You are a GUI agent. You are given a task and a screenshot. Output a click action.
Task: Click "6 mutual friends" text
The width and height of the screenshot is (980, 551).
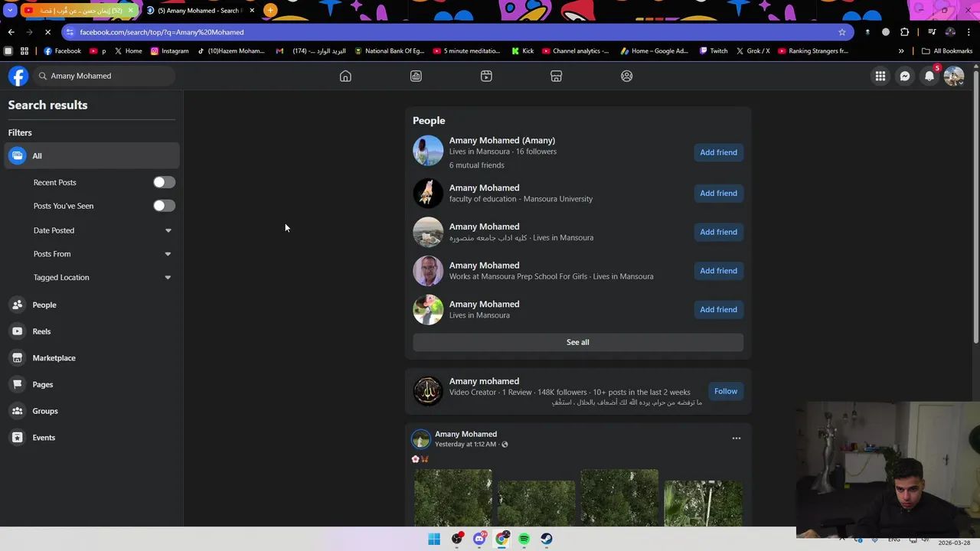(477, 165)
